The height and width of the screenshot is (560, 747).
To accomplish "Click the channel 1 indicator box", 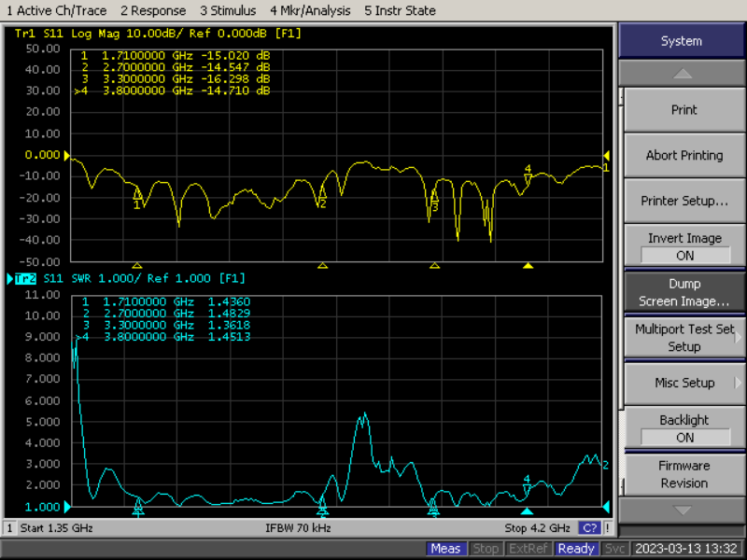I will click(x=9, y=528).
